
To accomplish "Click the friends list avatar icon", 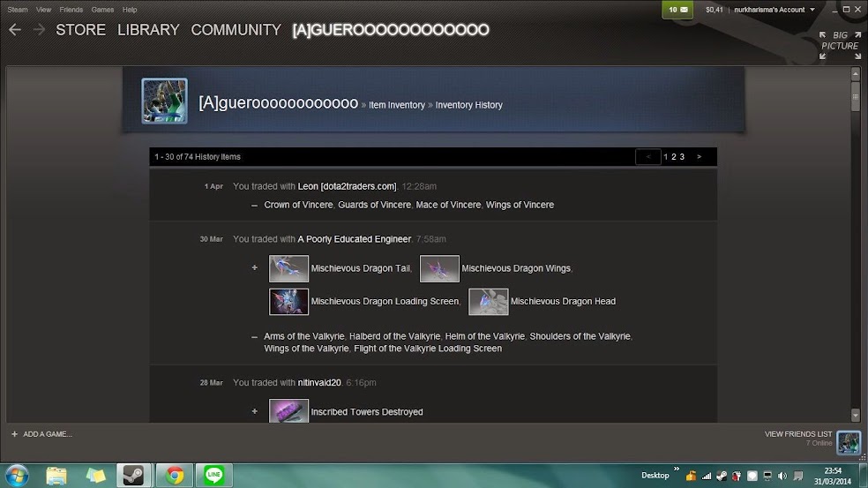I will pos(849,442).
